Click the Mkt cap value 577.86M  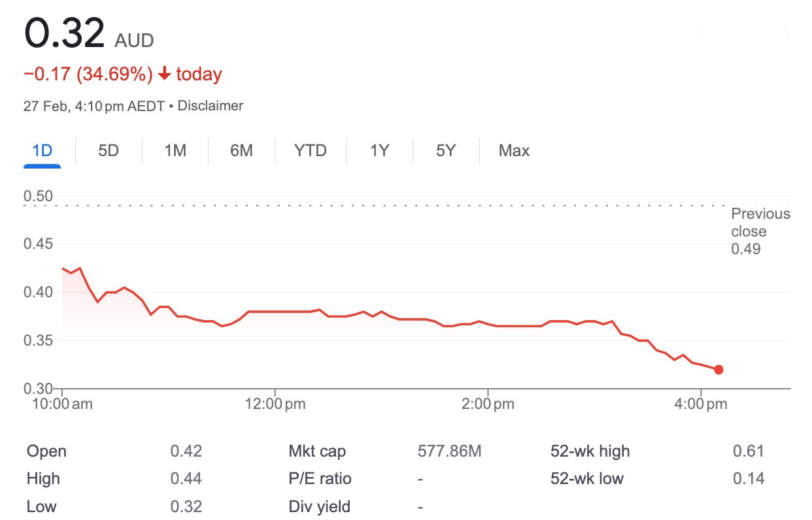[449, 451]
